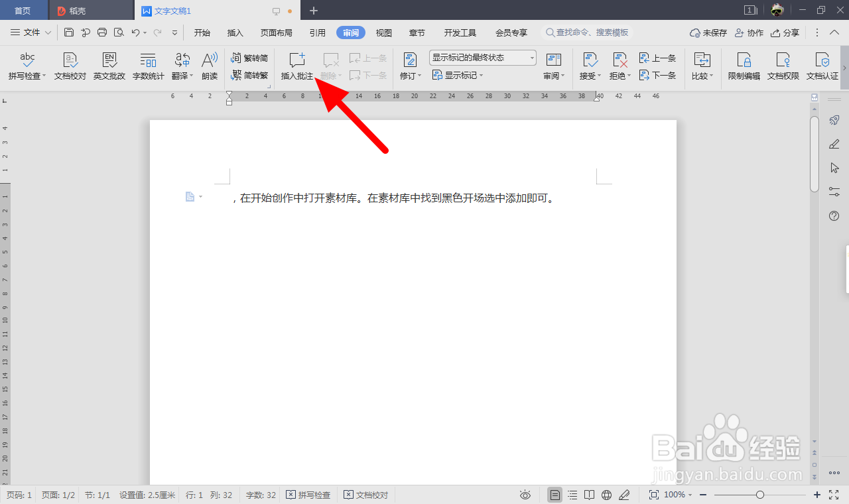Switch to the 视图 tab

pyautogui.click(x=384, y=32)
